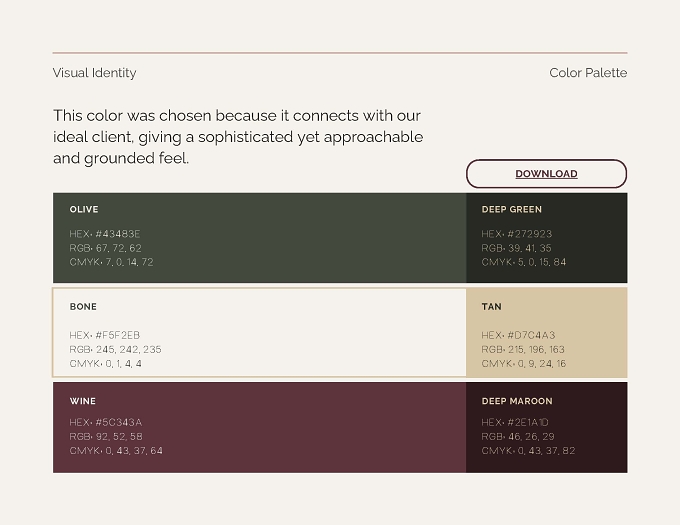
Task: Click the Wine HEX value #5C343A
Action: tap(118, 422)
